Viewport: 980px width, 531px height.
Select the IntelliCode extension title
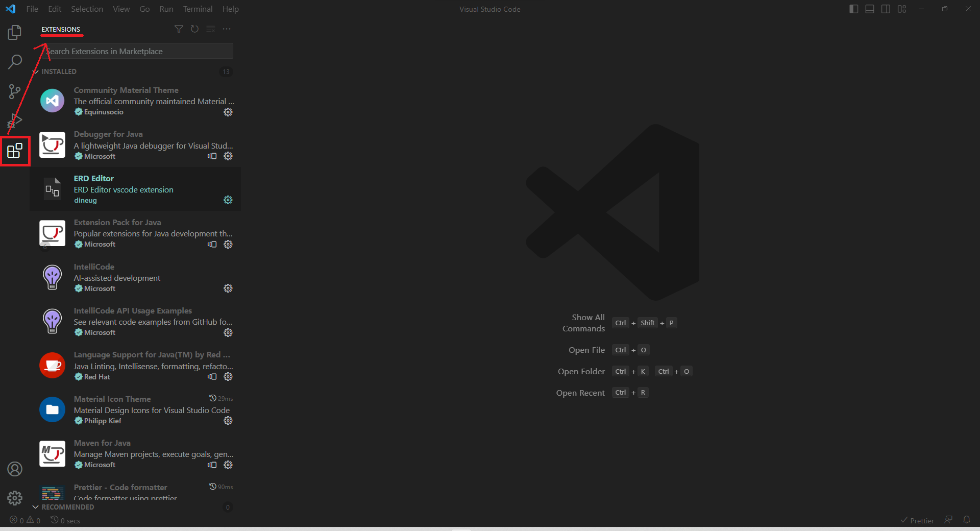pos(94,267)
